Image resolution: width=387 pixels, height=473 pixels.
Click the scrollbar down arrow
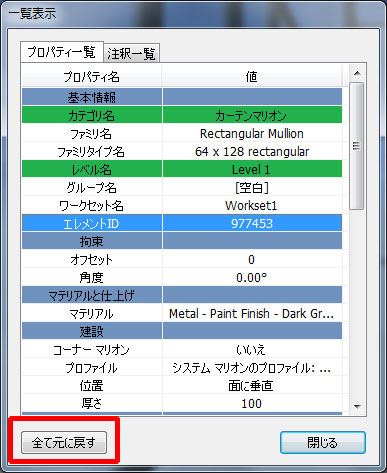pos(357,406)
